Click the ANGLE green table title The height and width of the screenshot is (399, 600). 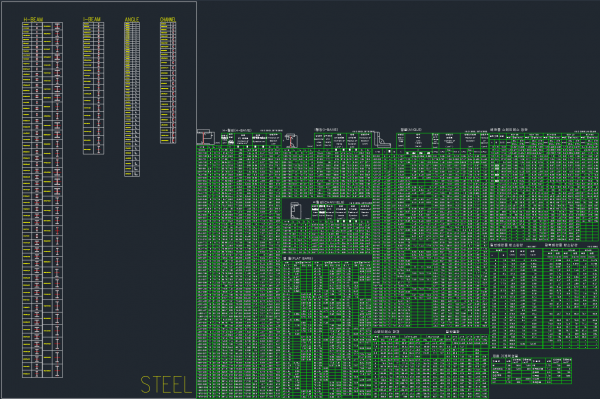point(411,130)
